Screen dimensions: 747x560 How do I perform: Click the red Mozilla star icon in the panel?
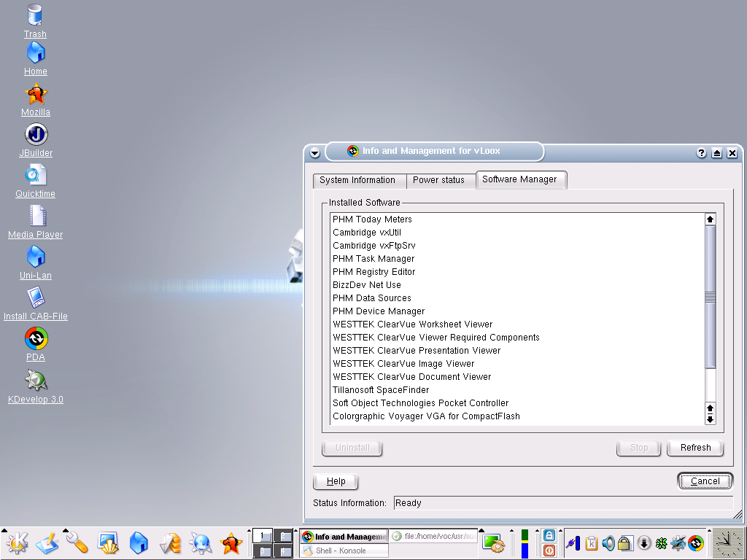coord(231,543)
